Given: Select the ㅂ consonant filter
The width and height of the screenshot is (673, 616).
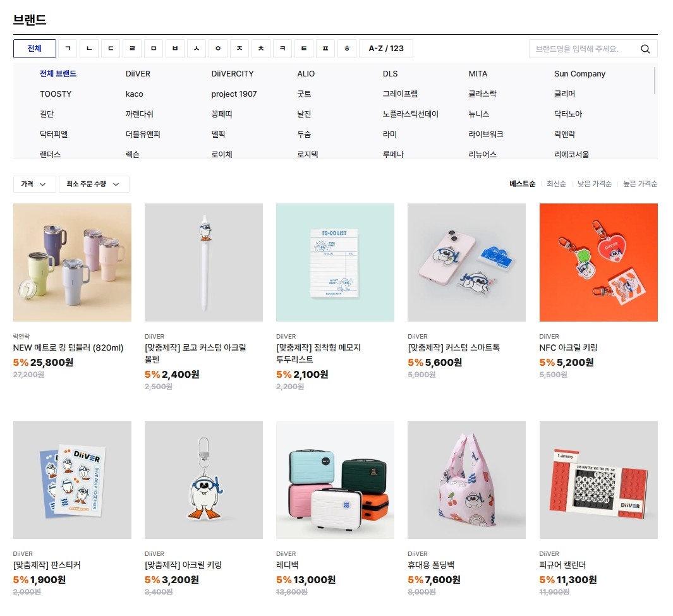Looking at the screenshot, I should [175, 49].
